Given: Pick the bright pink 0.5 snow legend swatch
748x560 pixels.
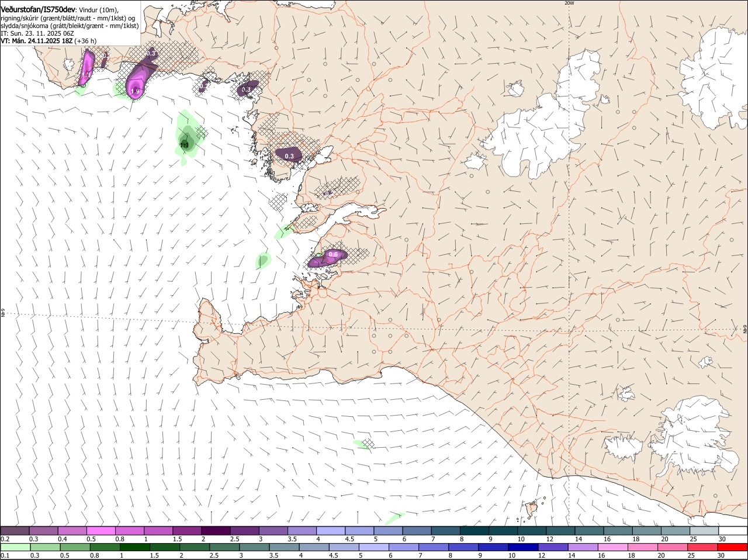Looking at the screenshot, I should 101,531.
